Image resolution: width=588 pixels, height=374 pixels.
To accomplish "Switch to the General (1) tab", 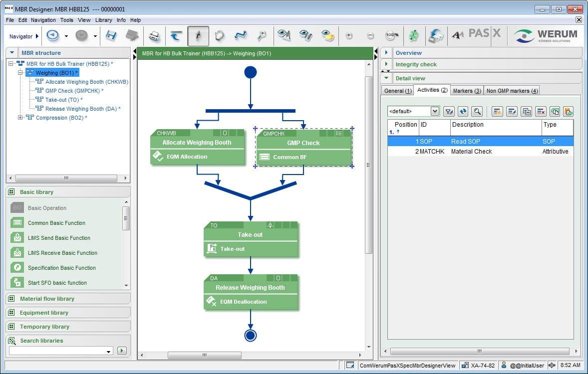I will click(397, 91).
